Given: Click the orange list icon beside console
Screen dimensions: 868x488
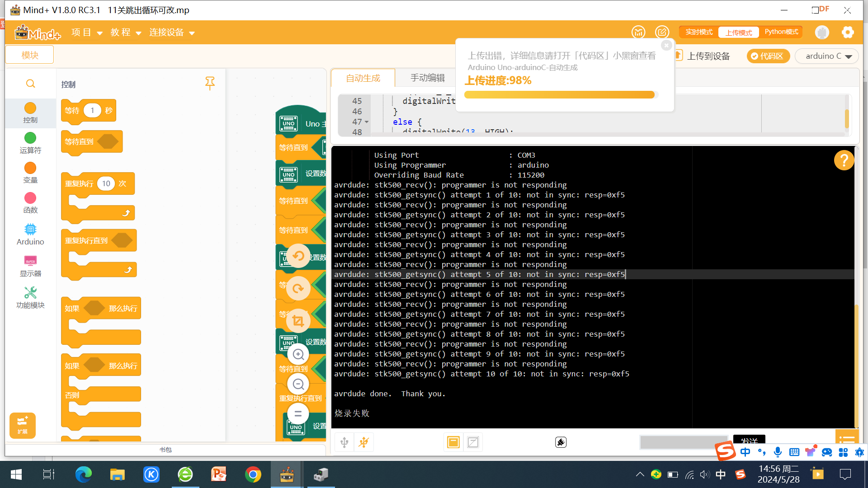Looking at the screenshot, I should (847, 438).
